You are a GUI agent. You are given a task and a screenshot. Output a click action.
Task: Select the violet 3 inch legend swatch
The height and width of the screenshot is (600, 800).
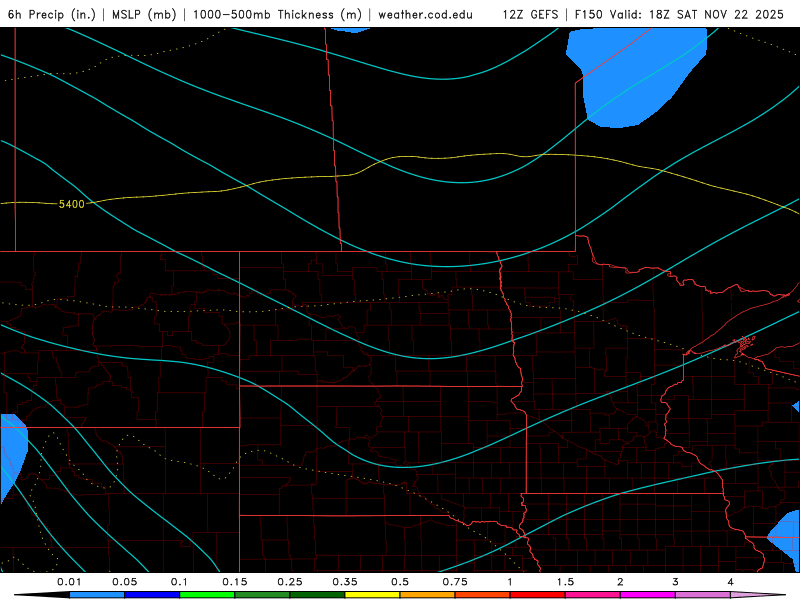point(703,595)
